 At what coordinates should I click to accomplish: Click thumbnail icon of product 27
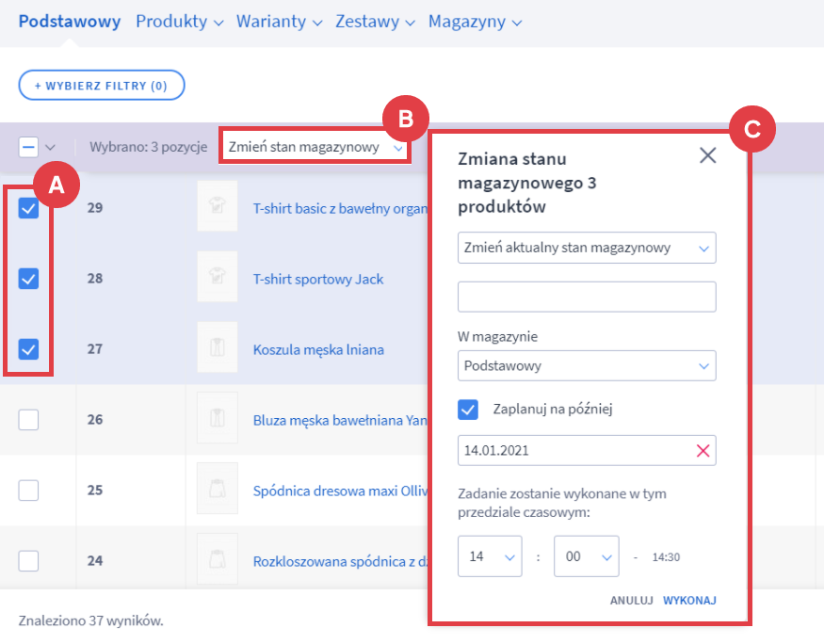tap(217, 349)
